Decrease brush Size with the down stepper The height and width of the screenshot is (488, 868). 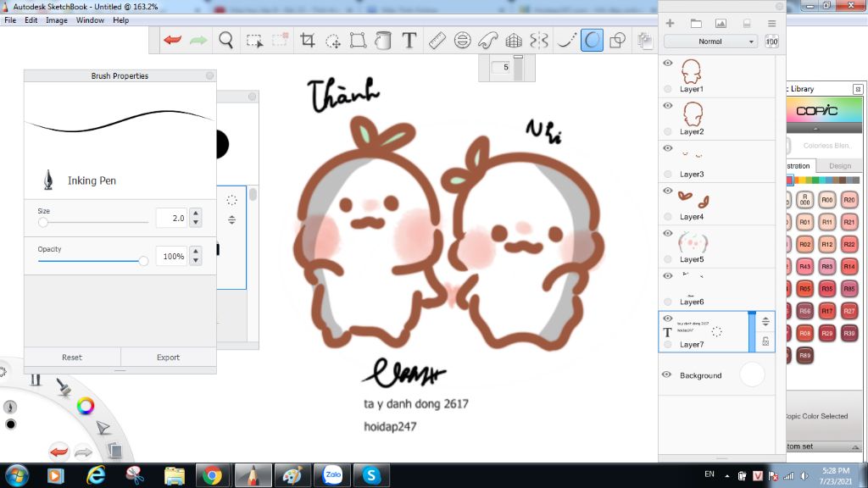196,223
